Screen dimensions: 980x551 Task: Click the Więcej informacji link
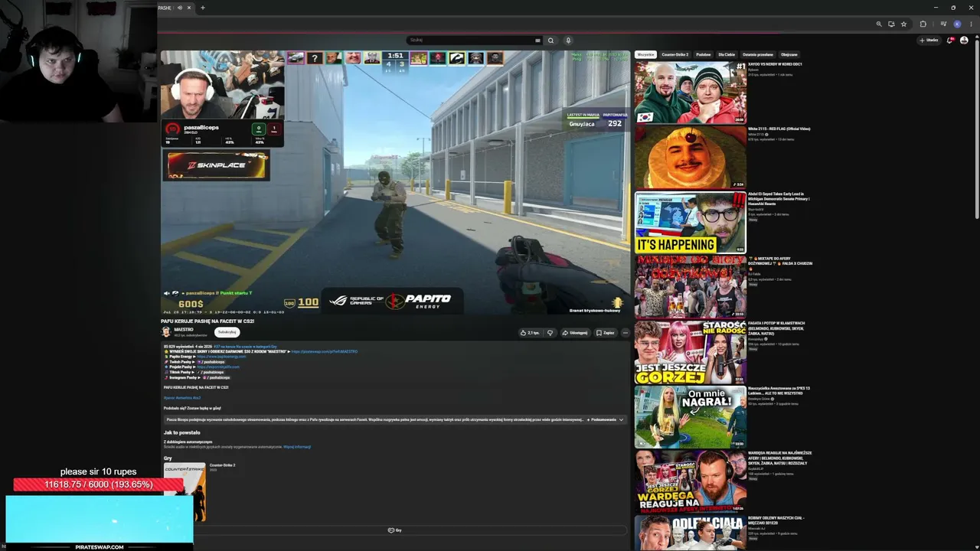coord(297,447)
